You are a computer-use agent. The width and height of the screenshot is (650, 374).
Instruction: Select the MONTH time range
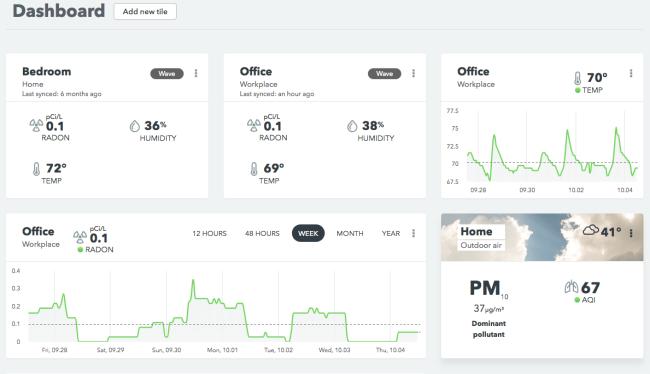point(350,233)
